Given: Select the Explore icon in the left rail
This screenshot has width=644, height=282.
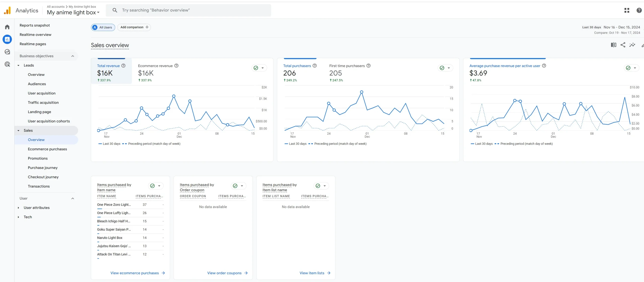Looking at the screenshot, I should (x=7, y=52).
